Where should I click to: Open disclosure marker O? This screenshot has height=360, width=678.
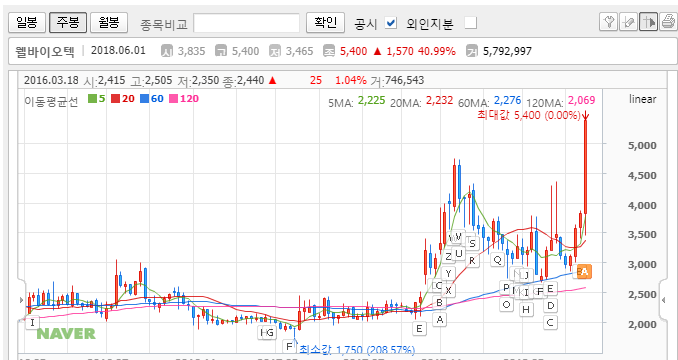click(506, 304)
